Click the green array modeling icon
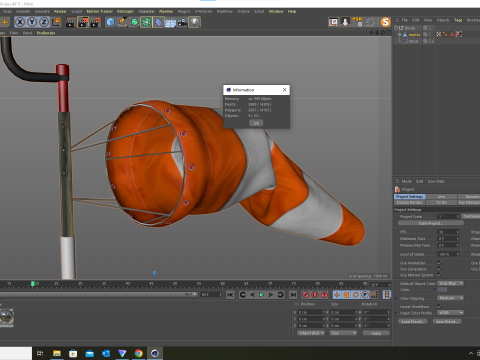 [x=146, y=22]
